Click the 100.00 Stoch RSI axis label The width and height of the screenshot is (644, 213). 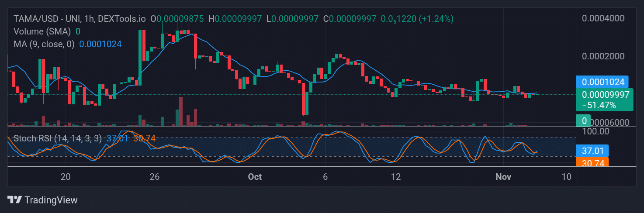(x=596, y=131)
